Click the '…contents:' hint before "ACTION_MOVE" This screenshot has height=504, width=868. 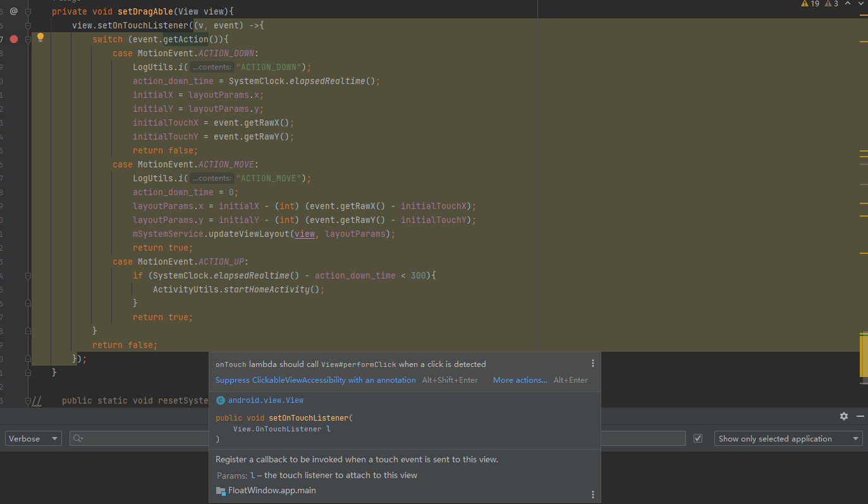tap(212, 178)
